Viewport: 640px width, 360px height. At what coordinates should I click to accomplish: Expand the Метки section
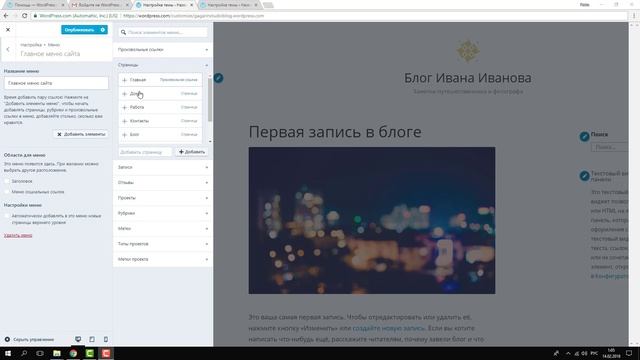(163, 229)
